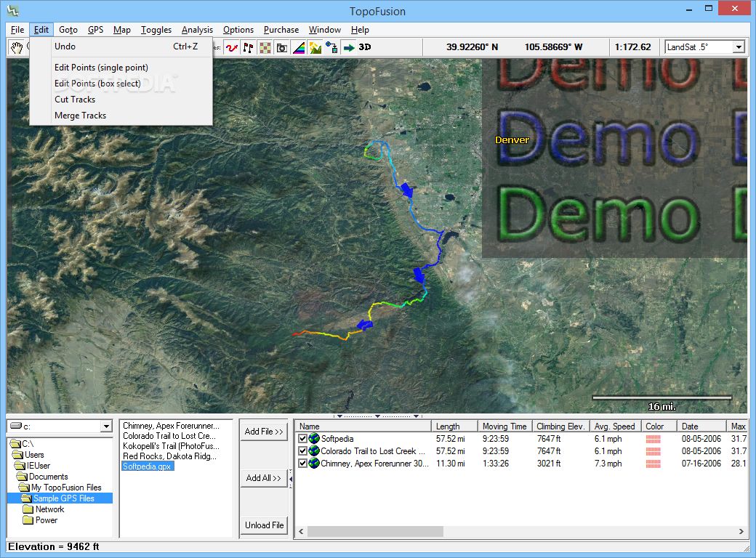The width and height of the screenshot is (756, 558).
Task: Click the globe icon beside Colorado Trail
Action: pos(314,451)
